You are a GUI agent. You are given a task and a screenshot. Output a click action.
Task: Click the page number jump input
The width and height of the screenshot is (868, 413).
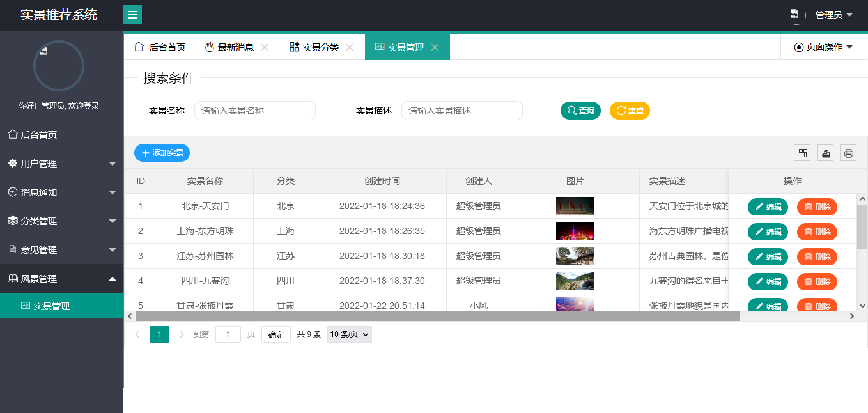228,334
